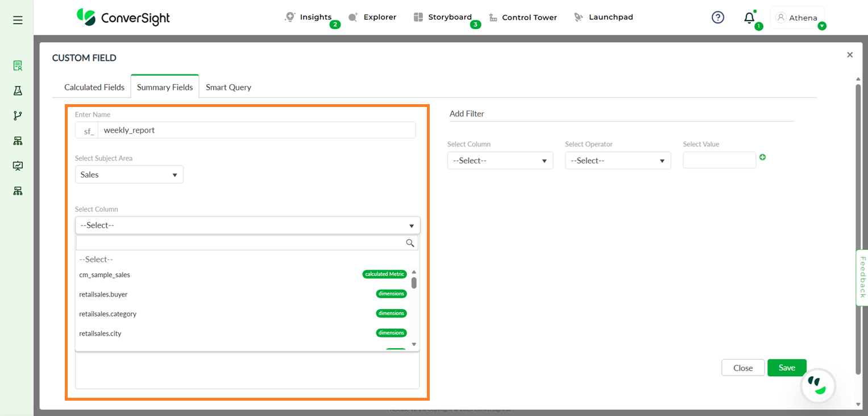Screen dimensions: 868x416
Task: Click the search magnifier in column dropdown
Action: pyautogui.click(x=410, y=243)
